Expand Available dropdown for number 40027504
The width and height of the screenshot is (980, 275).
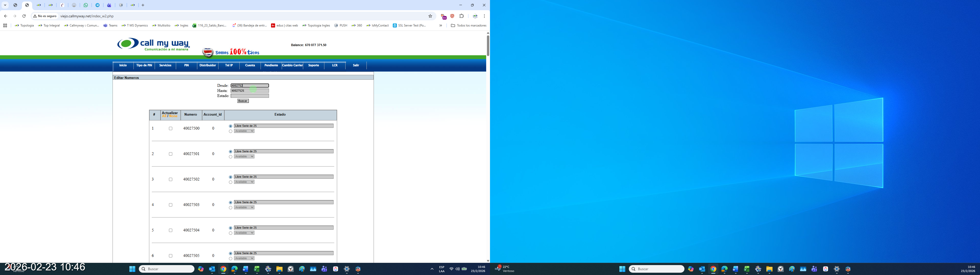tap(244, 233)
